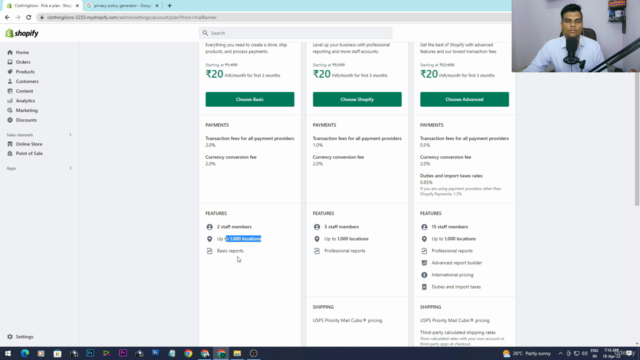640x360 pixels.
Task: Click the Choose Basic button
Action: point(250,99)
